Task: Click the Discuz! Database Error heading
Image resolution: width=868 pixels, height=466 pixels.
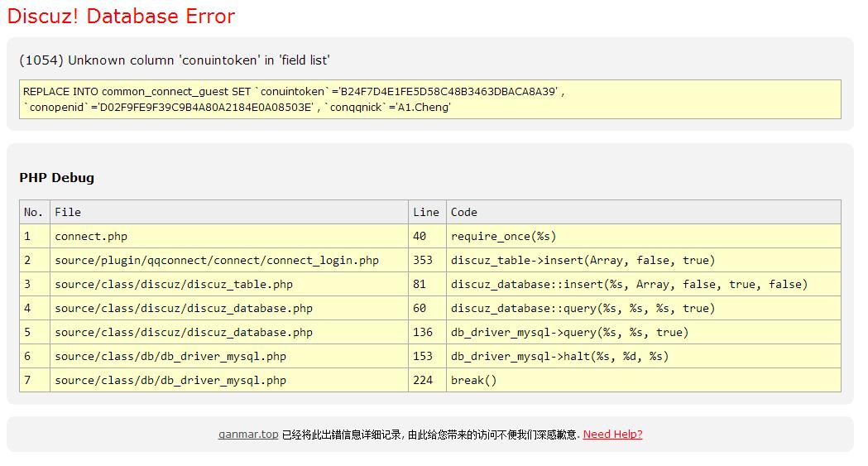Action: coord(121,17)
